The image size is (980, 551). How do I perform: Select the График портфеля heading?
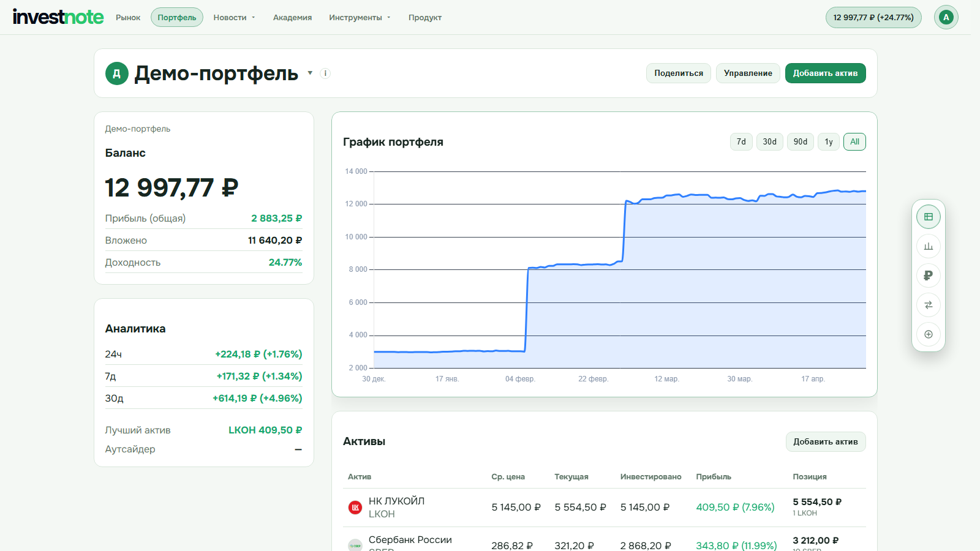point(393,142)
